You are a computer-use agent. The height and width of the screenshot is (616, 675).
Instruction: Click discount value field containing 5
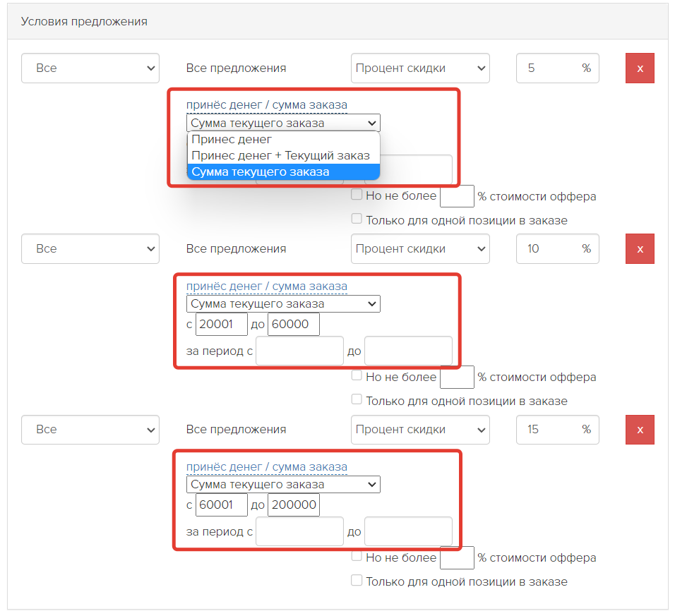coord(558,68)
